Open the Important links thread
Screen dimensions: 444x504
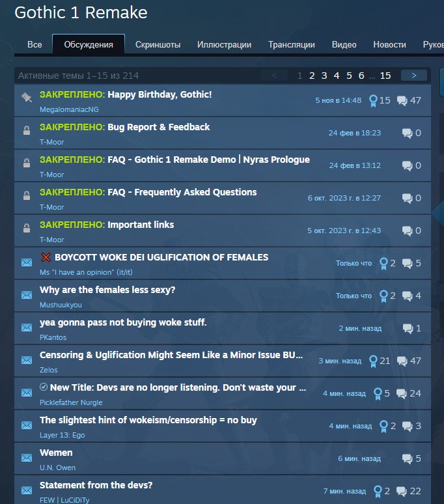tap(141, 225)
